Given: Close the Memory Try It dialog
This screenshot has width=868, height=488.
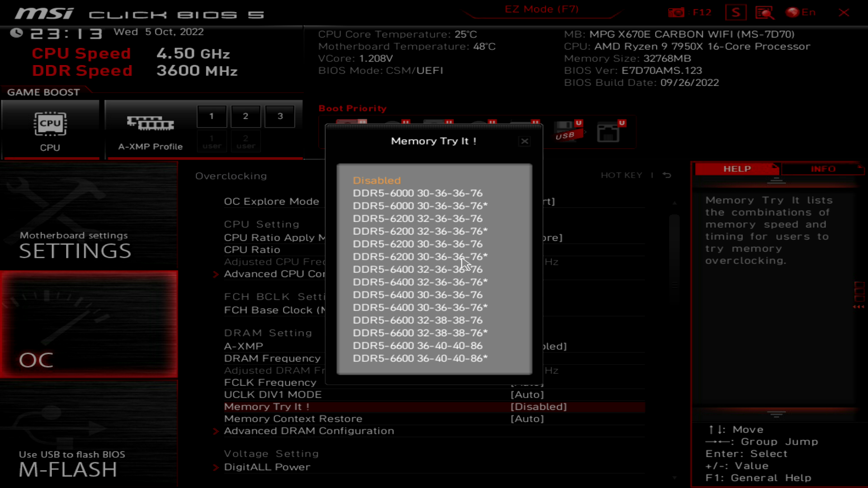Looking at the screenshot, I should click(524, 141).
